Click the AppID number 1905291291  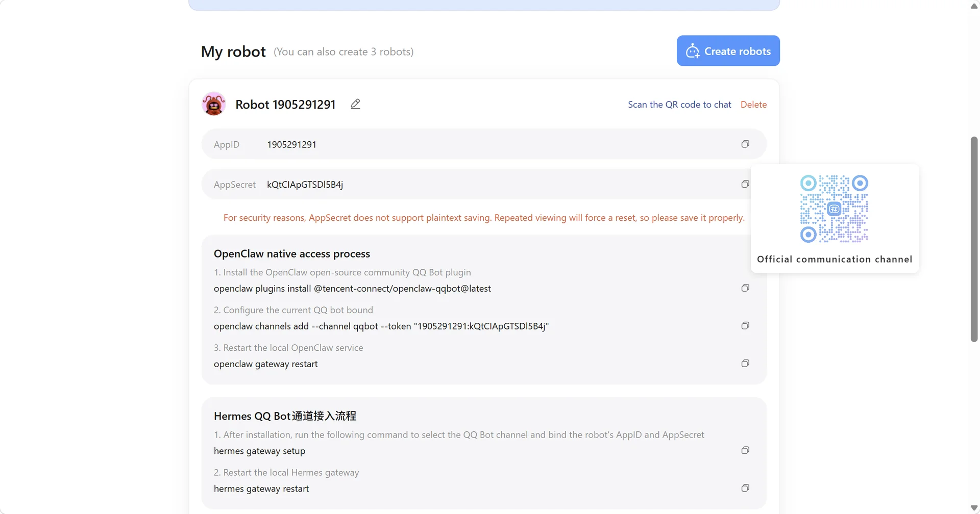[291, 144]
